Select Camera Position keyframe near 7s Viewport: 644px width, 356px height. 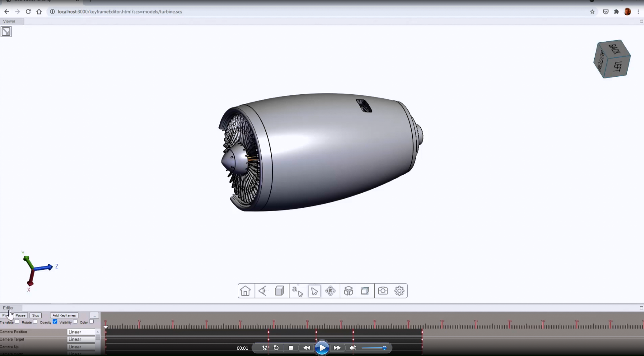(x=353, y=332)
